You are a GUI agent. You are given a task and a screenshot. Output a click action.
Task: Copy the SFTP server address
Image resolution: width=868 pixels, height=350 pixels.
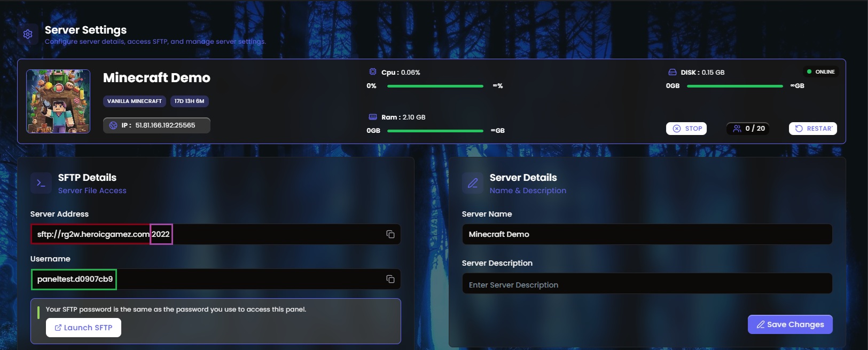click(x=390, y=234)
